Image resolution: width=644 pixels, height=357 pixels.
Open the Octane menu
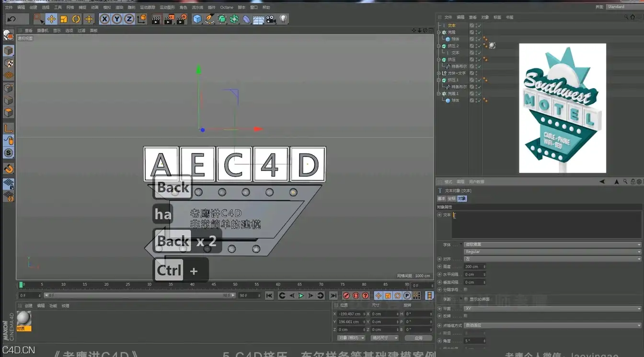pyautogui.click(x=227, y=8)
